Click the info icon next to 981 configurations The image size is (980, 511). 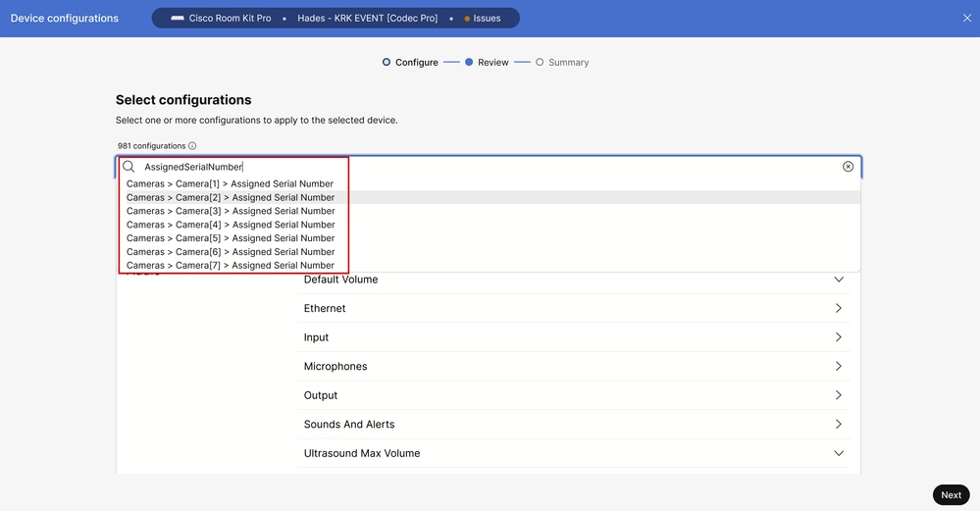[x=192, y=145]
